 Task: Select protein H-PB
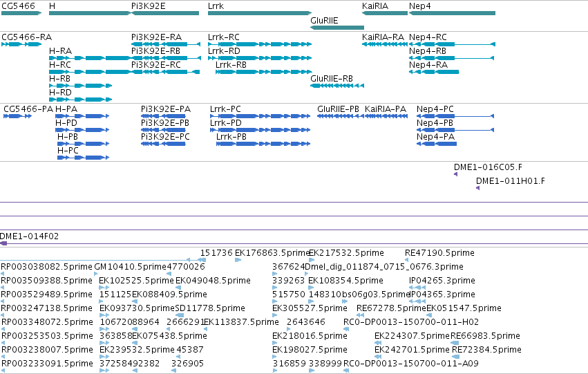pyautogui.click(x=83, y=144)
